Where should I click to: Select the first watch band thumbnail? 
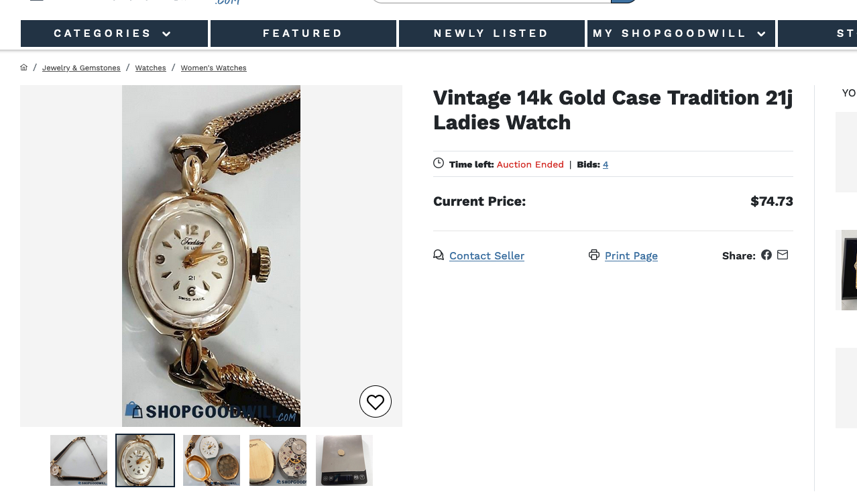[78, 460]
